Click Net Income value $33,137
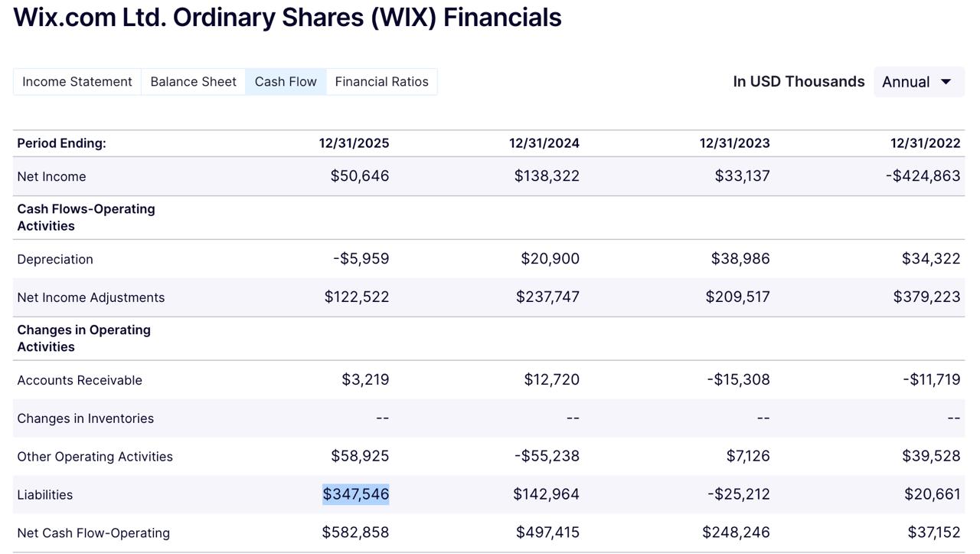The image size is (980, 554). (743, 176)
